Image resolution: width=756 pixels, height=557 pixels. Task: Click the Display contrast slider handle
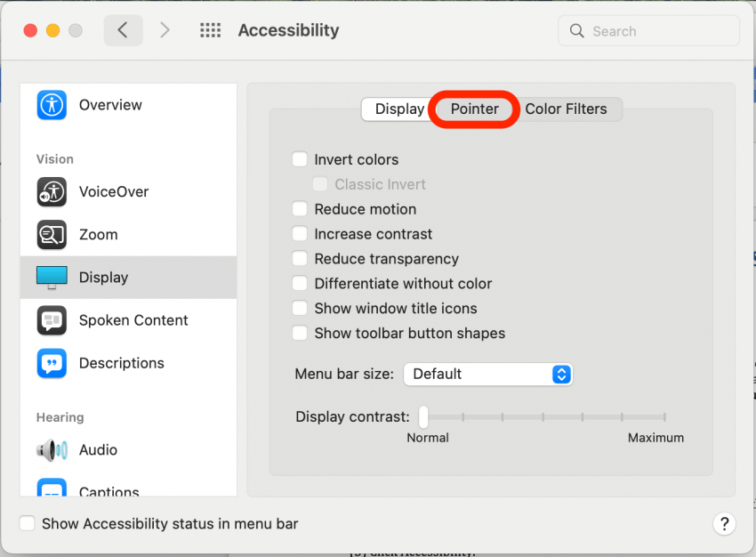pyautogui.click(x=423, y=417)
